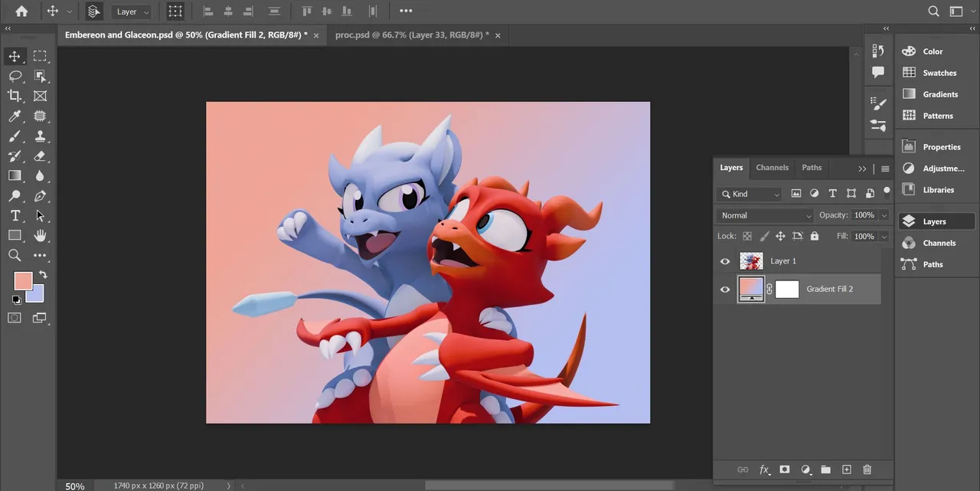Image resolution: width=980 pixels, height=491 pixels.
Task: Open the Properties panel
Action: pos(941,147)
